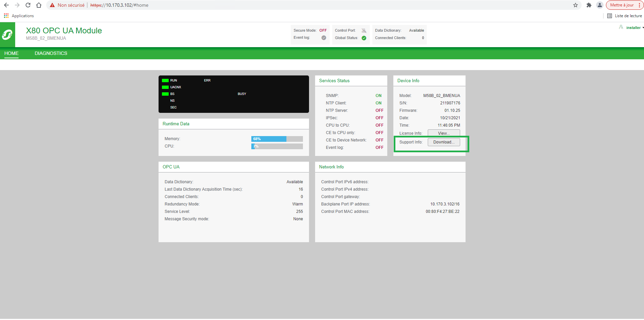Select the HOME tab
This screenshot has height=320, width=644.
(x=11, y=53)
